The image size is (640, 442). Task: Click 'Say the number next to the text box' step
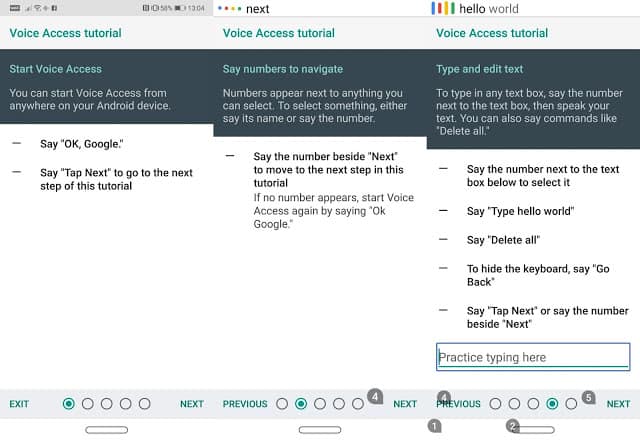[543, 175]
